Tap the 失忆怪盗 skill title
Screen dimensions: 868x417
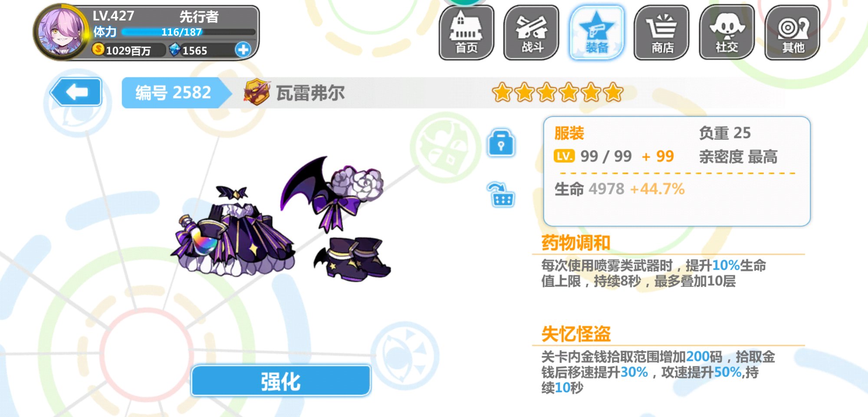(x=576, y=334)
